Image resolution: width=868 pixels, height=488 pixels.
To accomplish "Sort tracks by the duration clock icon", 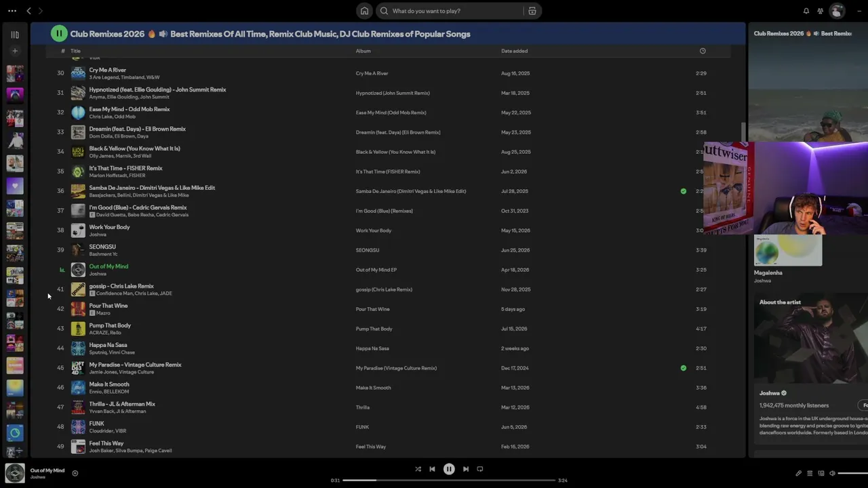I will pyautogui.click(x=703, y=51).
